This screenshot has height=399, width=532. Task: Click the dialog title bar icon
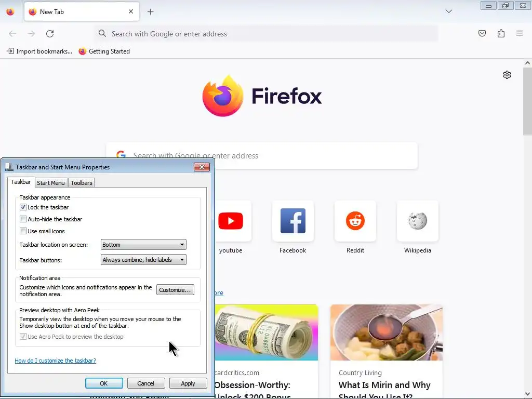[9, 167]
